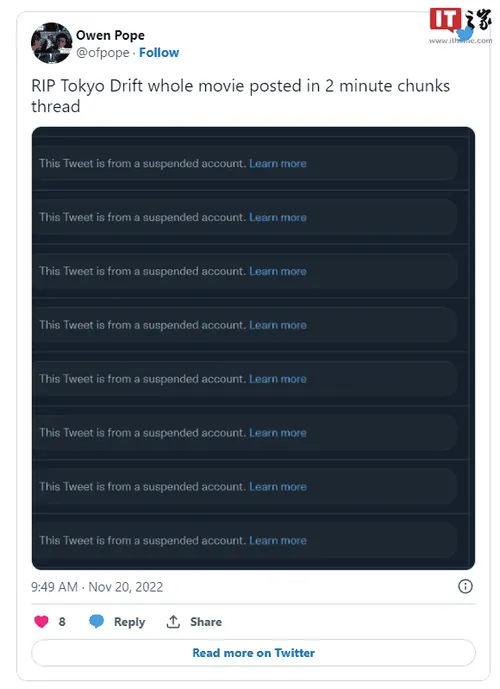Image resolution: width=500 pixels, height=689 pixels.
Task: Open the tweet info circle icon
Action: (x=465, y=586)
